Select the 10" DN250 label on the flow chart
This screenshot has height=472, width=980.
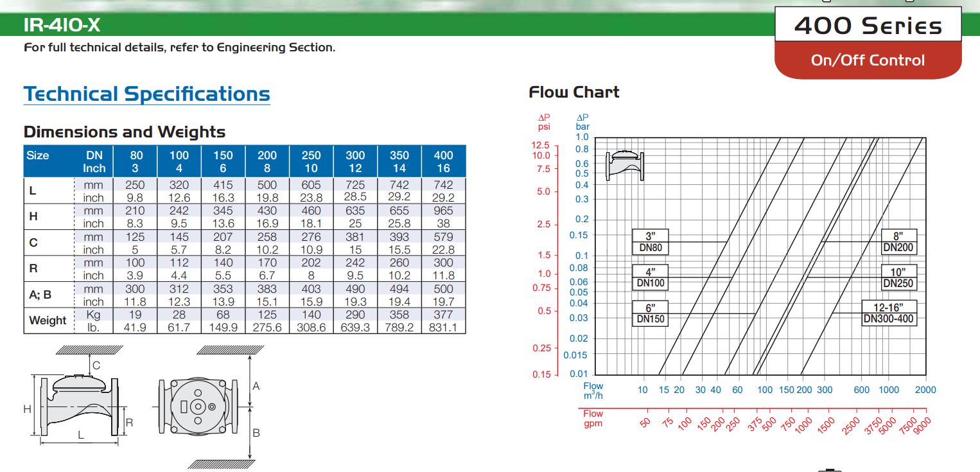(x=898, y=277)
